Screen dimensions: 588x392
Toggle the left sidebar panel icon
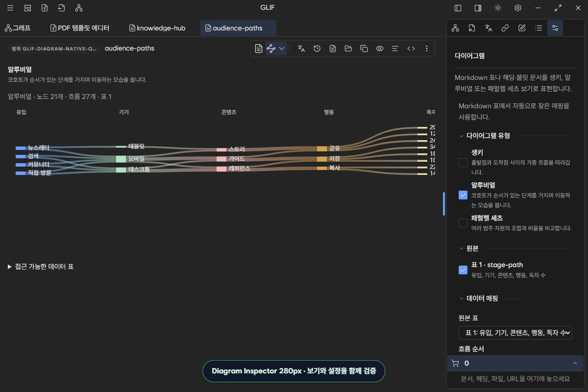458,8
